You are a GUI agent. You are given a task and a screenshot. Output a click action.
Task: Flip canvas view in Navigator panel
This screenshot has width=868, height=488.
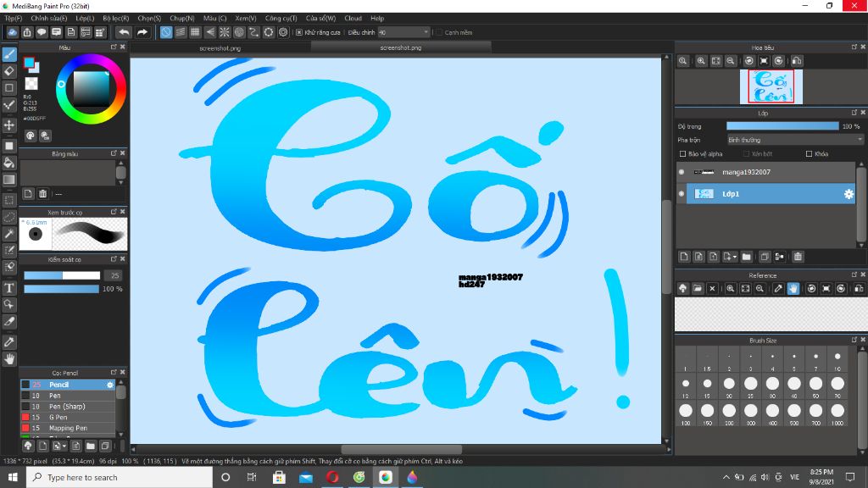(x=797, y=61)
